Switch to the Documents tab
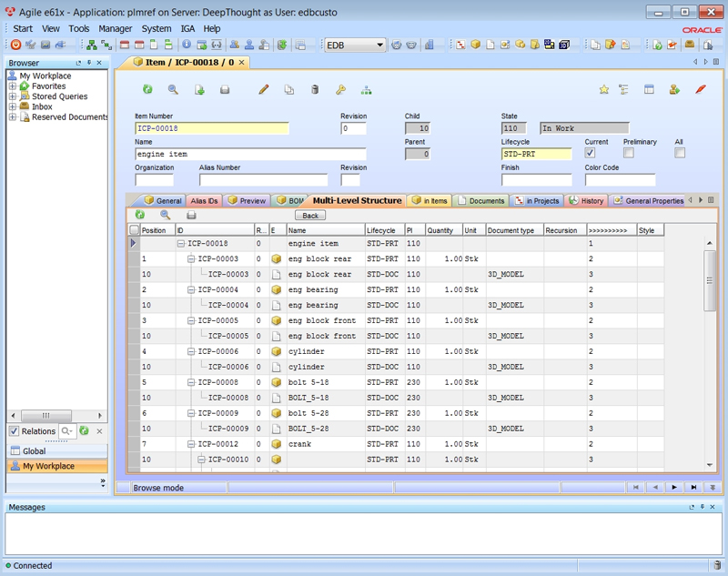Screen dimensions: 728x576 (x=481, y=200)
